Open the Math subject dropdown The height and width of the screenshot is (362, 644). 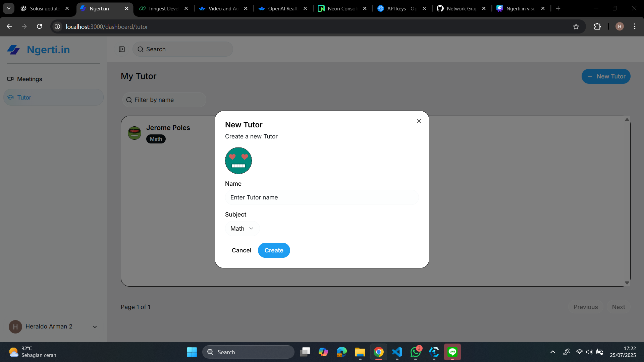click(x=242, y=229)
